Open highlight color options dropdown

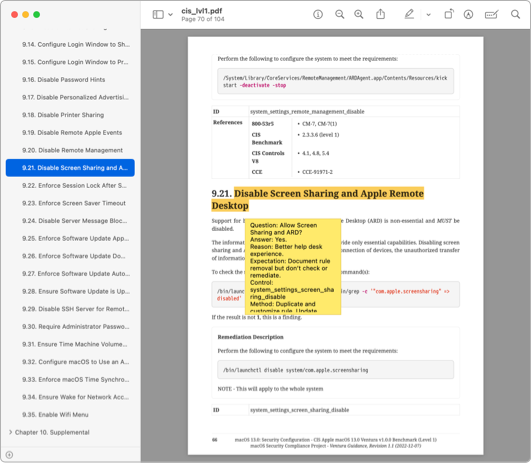pyautogui.click(x=428, y=15)
